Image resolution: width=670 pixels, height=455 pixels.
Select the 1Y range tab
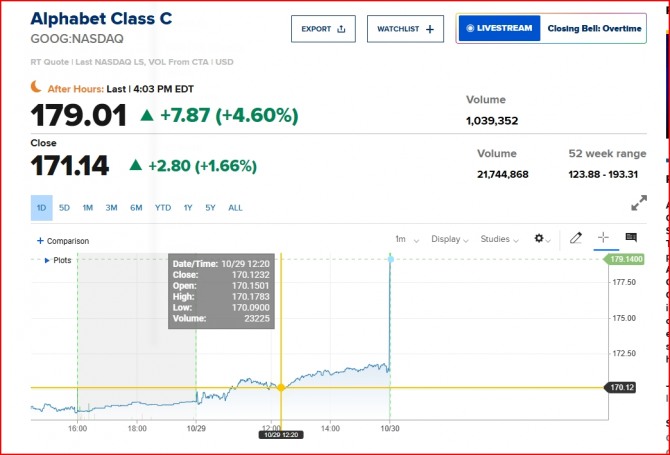pyautogui.click(x=187, y=208)
